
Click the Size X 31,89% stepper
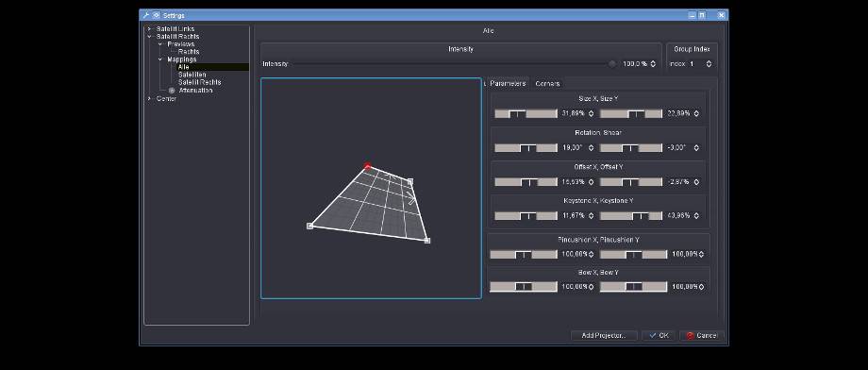(591, 113)
